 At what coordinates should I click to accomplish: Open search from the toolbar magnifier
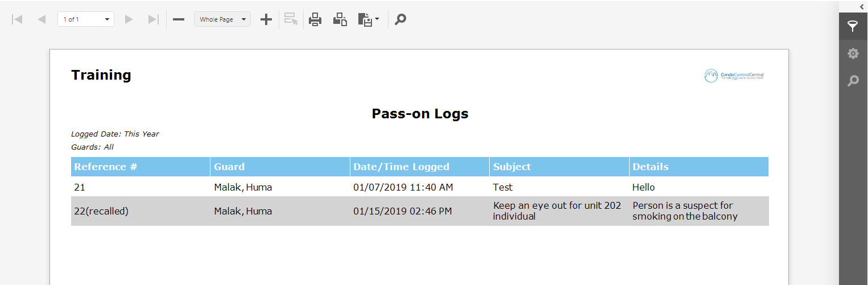tap(400, 19)
